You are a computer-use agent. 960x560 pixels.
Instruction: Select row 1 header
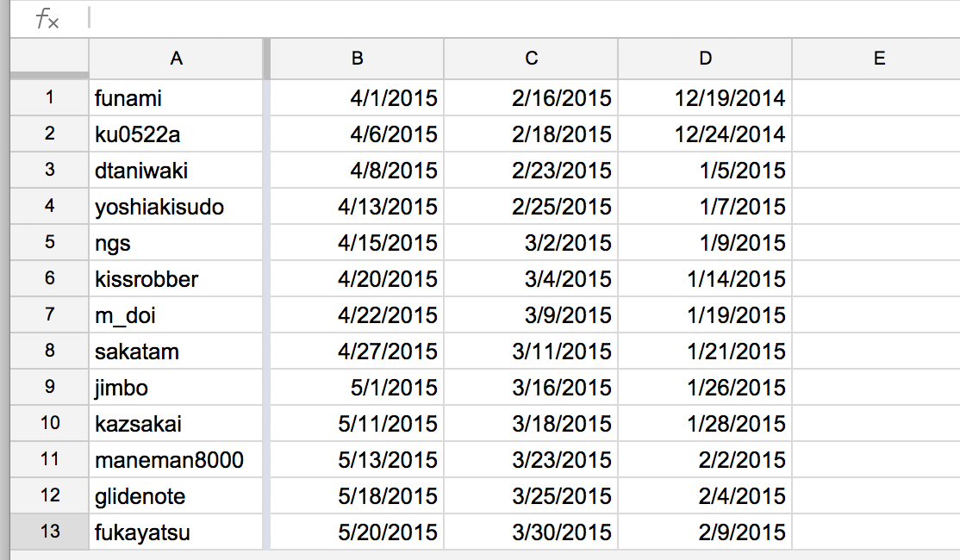coord(49,98)
